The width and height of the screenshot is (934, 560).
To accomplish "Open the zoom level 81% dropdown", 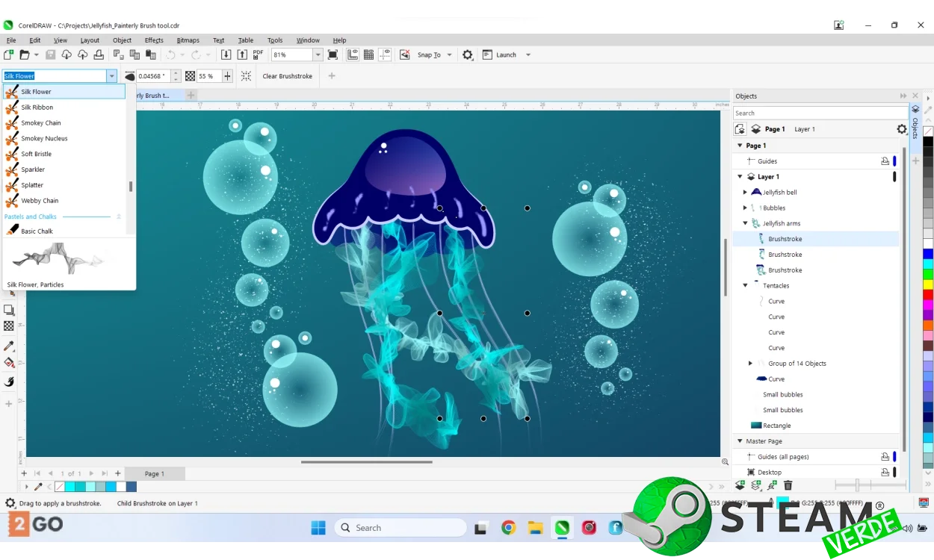I will [318, 55].
